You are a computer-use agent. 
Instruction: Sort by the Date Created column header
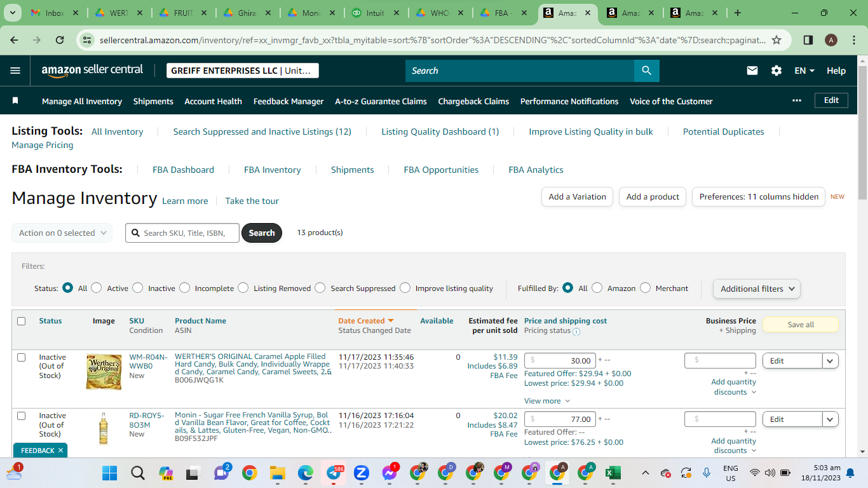(x=366, y=321)
